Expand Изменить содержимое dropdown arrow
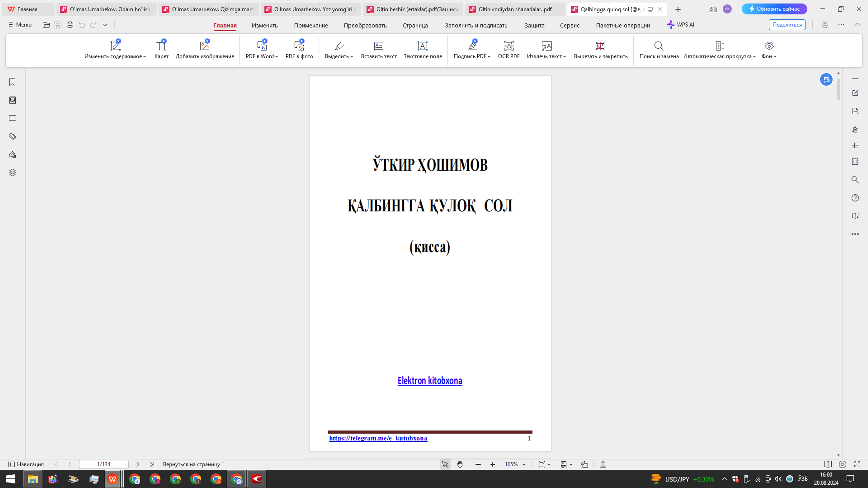 pyautogui.click(x=145, y=56)
